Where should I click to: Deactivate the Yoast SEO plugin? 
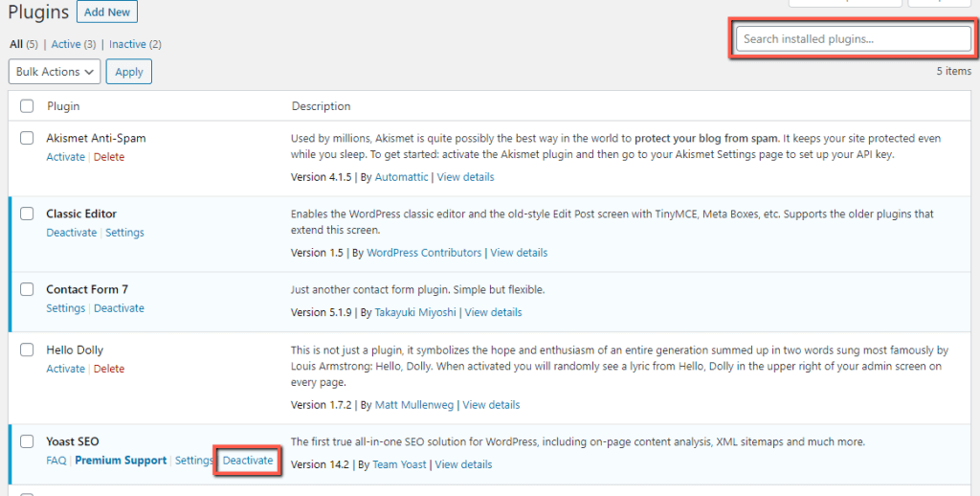[248, 461]
